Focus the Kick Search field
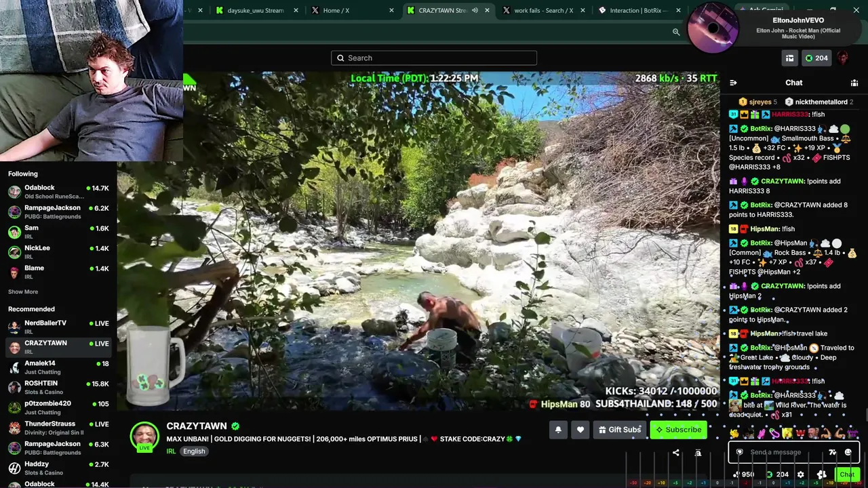 pyautogui.click(x=434, y=58)
